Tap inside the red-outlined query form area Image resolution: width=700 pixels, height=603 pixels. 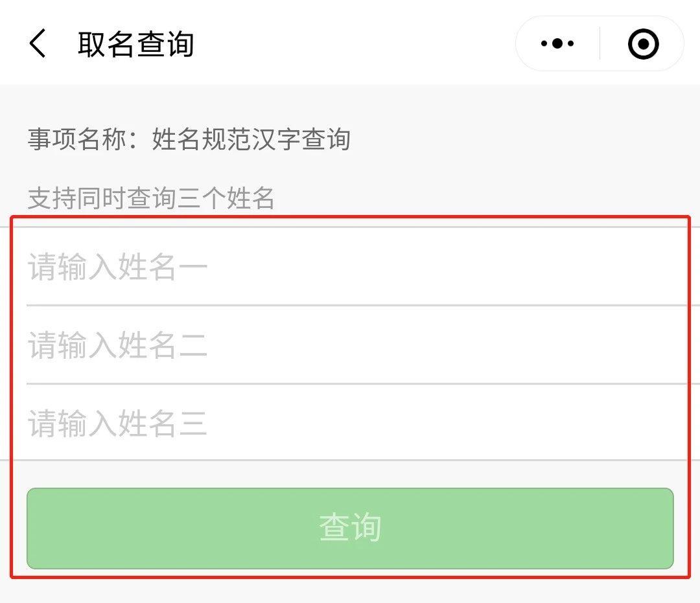click(x=350, y=402)
